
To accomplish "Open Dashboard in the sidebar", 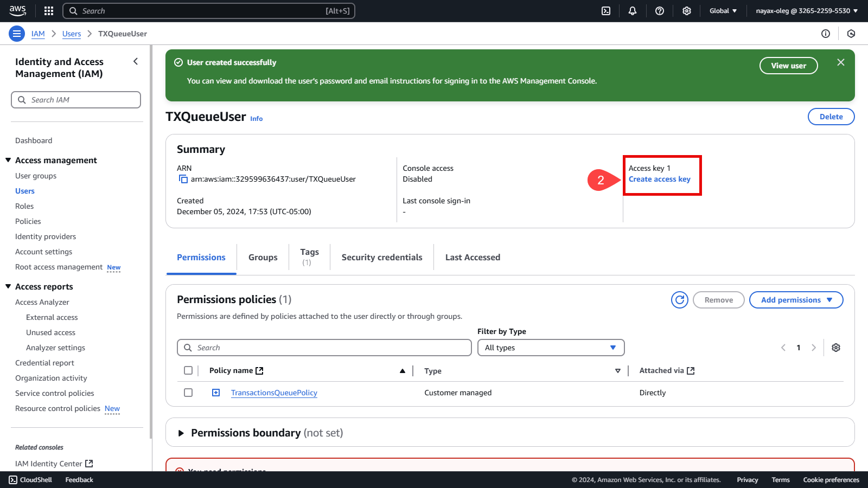I will [x=34, y=140].
